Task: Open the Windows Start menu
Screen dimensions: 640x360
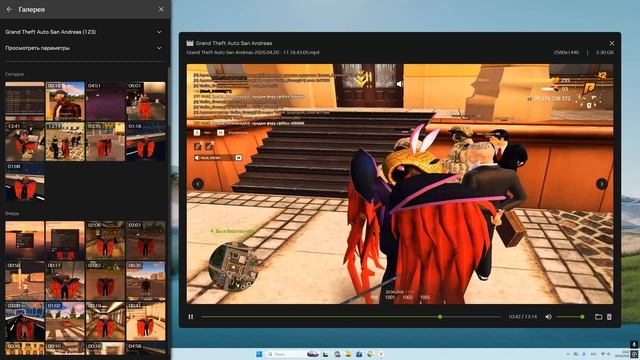Action: (x=259, y=354)
